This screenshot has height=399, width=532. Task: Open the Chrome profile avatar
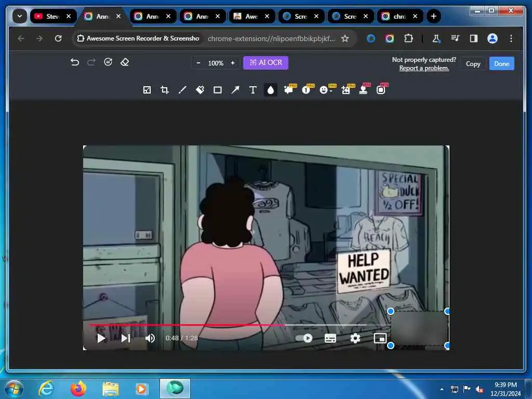point(493,38)
